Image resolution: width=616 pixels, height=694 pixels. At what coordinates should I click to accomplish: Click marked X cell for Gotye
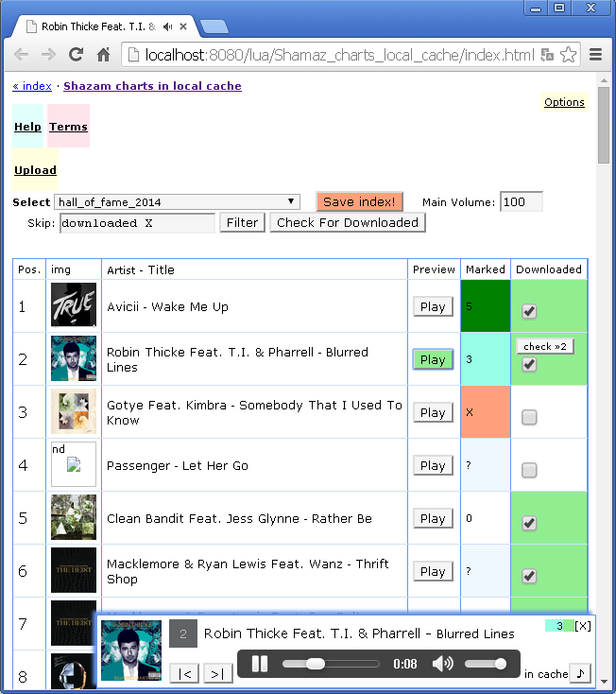click(x=486, y=412)
